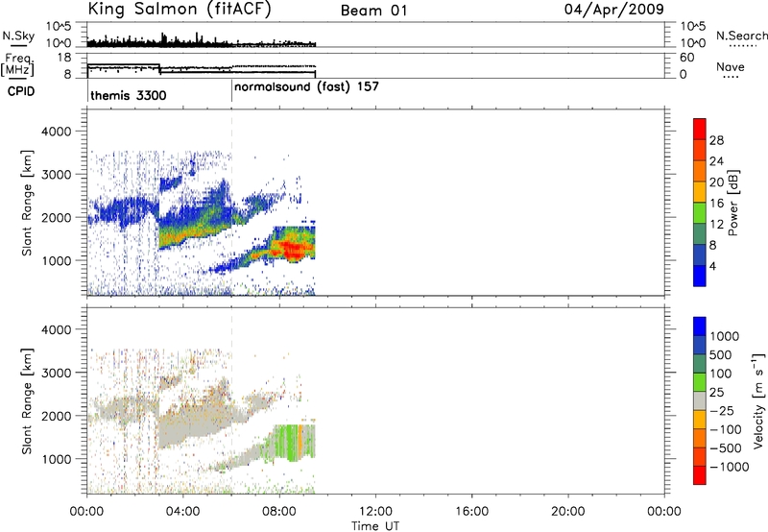The height and width of the screenshot is (532, 768).
Task: Click the 'Velocity [m s-1]' colorbar label
Action: 758,400
